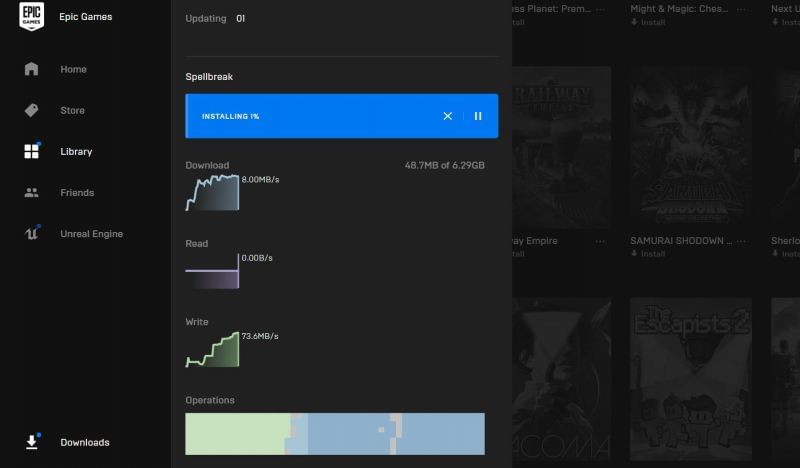Select The Escapists 2 cover thumbnail
The height and width of the screenshot is (468, 800).
coord(690,378)
